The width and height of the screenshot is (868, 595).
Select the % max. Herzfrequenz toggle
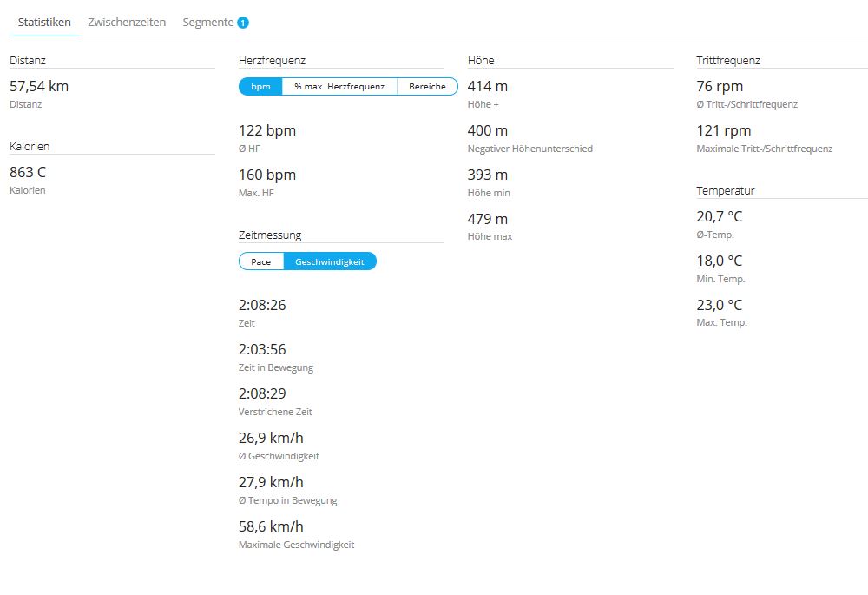[339, 86]
